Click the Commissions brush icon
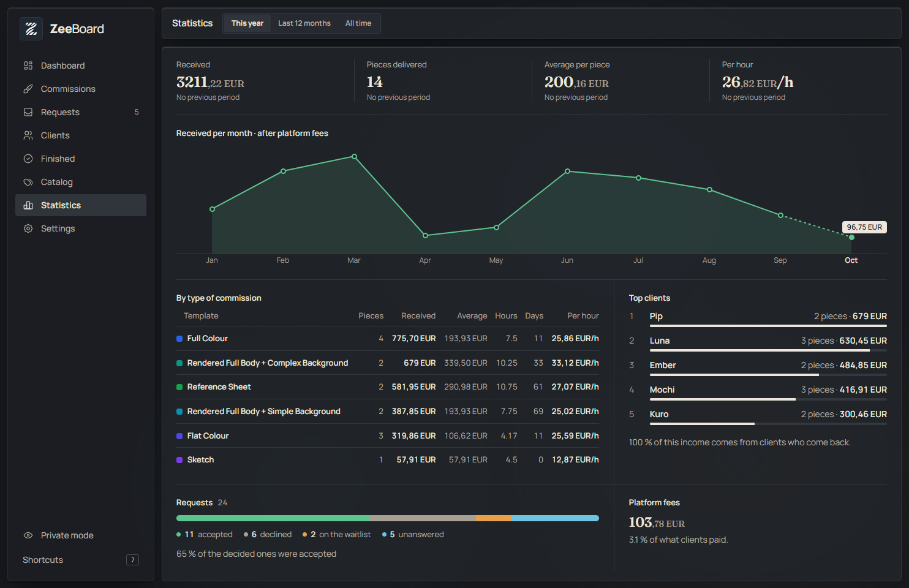The width and height of the screenshot is (909, 588). pyautogui.click(x=28, y=89)
